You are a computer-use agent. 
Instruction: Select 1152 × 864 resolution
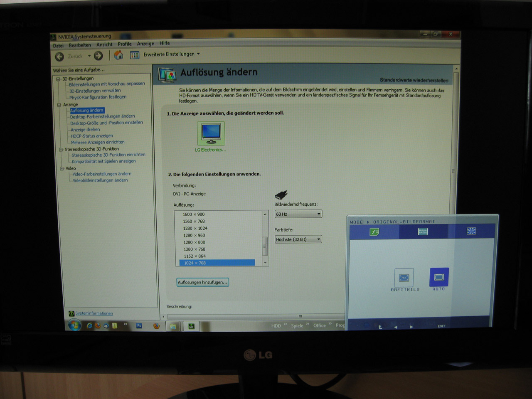pyautogui.click(x=195, y=256)
